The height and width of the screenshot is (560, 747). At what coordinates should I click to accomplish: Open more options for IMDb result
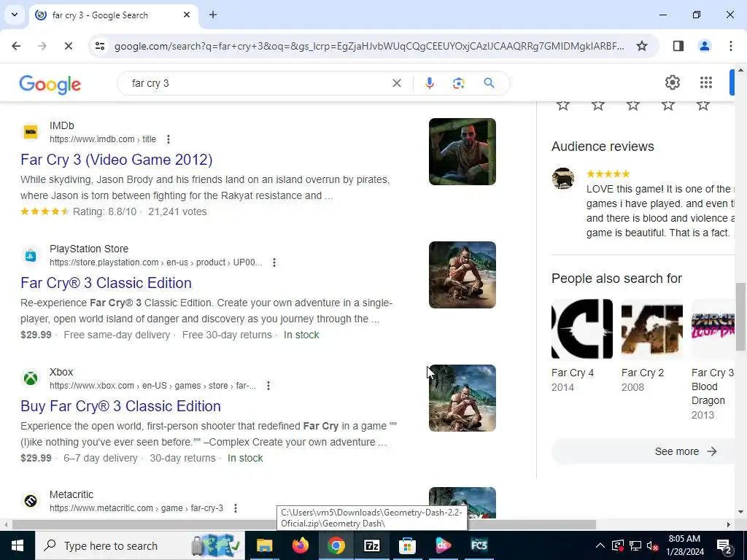coord(169,139)
